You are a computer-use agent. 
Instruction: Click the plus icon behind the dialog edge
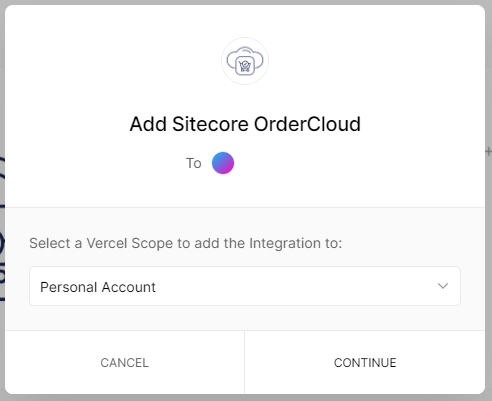489,151
